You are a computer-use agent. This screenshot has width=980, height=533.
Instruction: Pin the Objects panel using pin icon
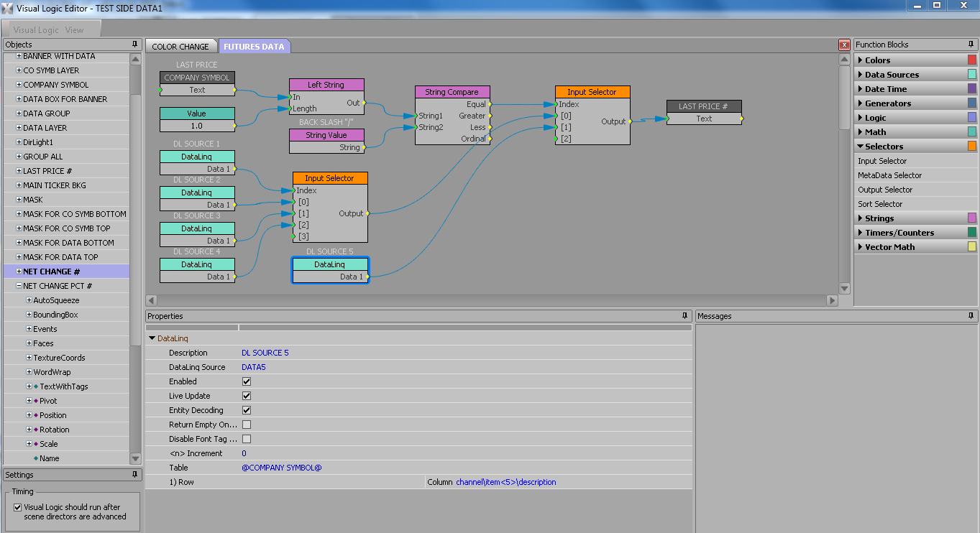point(134,45)
